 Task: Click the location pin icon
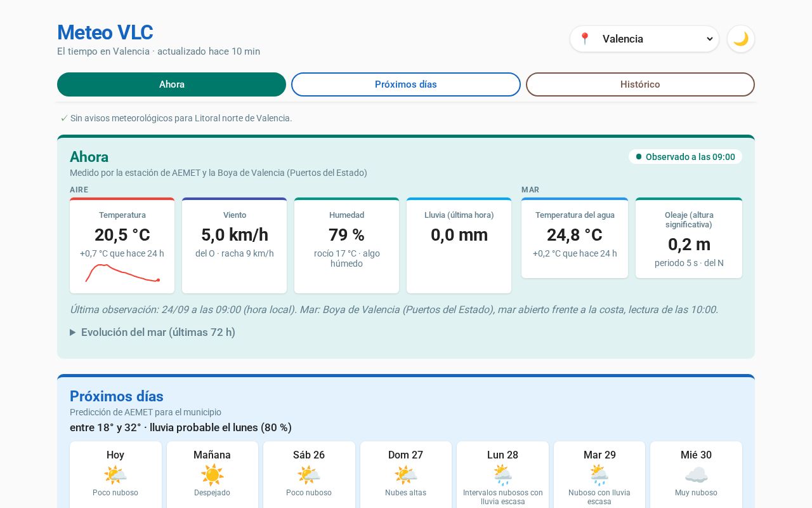click(x=585, y=39)
